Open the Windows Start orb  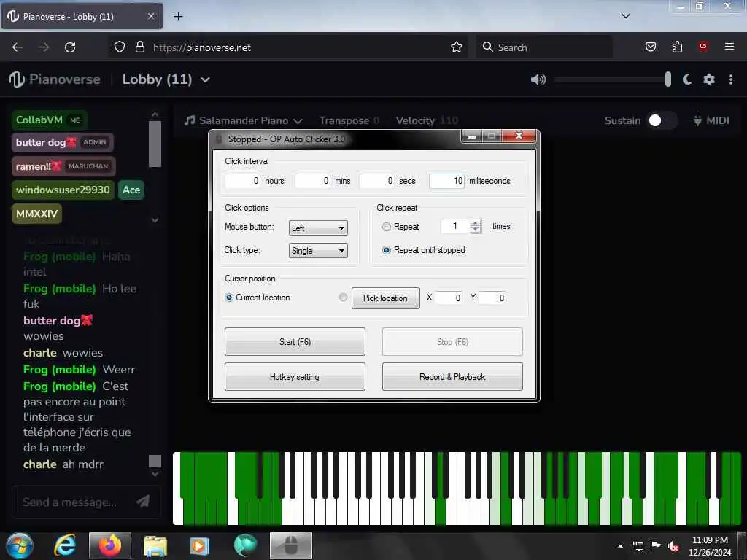pos(19,545)
